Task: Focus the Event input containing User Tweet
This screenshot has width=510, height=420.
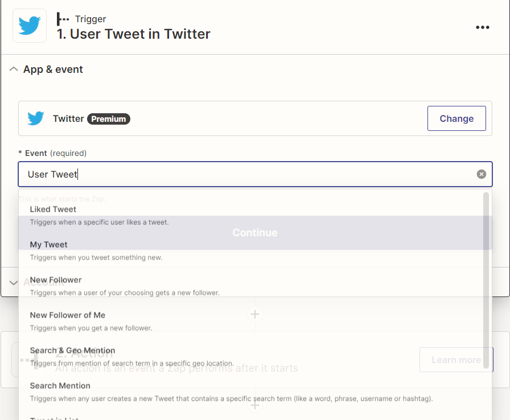Action: 245,174
